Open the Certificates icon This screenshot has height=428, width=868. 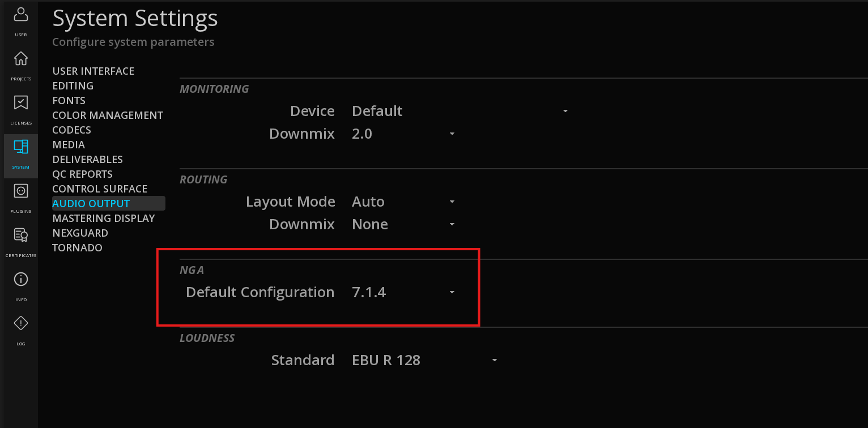point(20,241)
